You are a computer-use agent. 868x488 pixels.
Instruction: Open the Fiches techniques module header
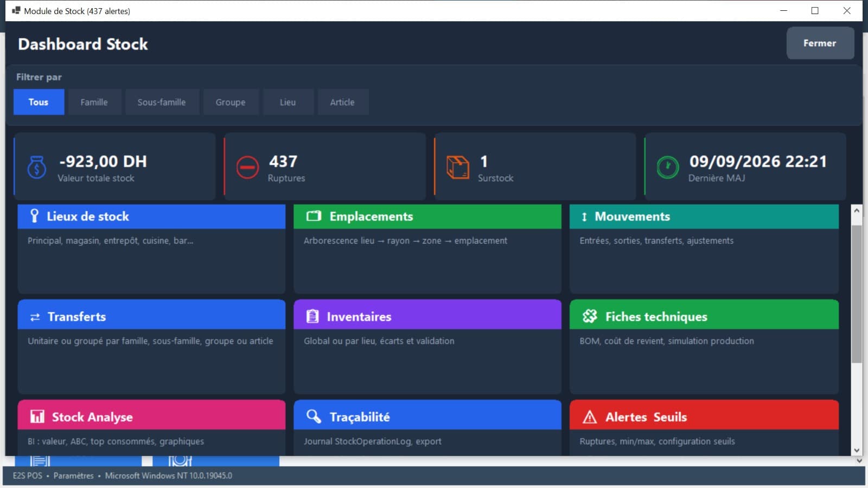coord(704,314)
